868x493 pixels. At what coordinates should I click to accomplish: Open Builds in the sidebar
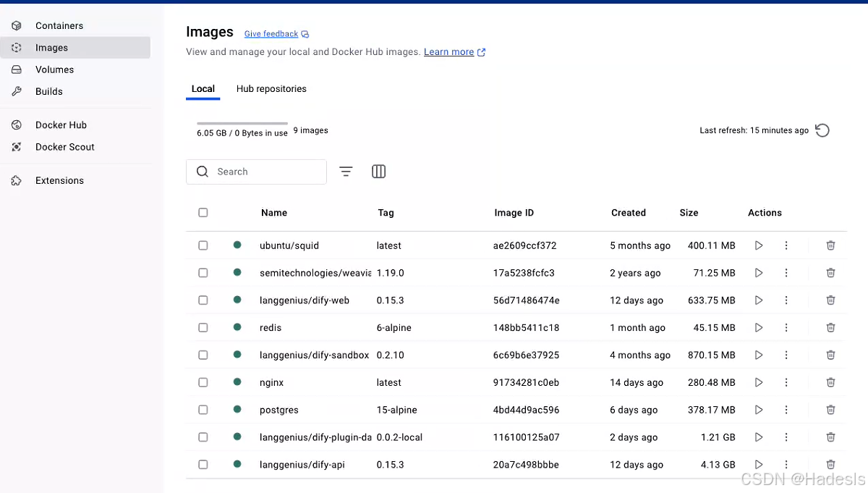point(75,91)
